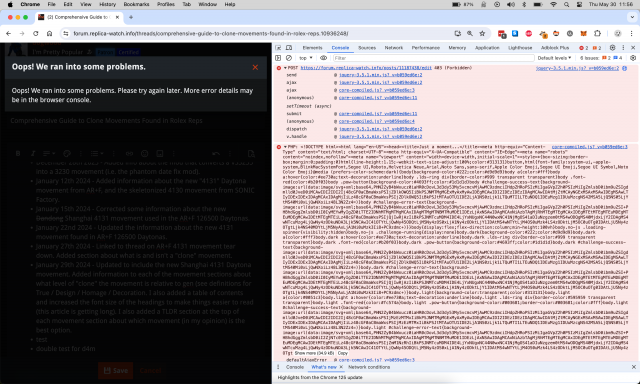
Task: Open the Bookmarks menu in menu bar
Action: tap(136, 4)
